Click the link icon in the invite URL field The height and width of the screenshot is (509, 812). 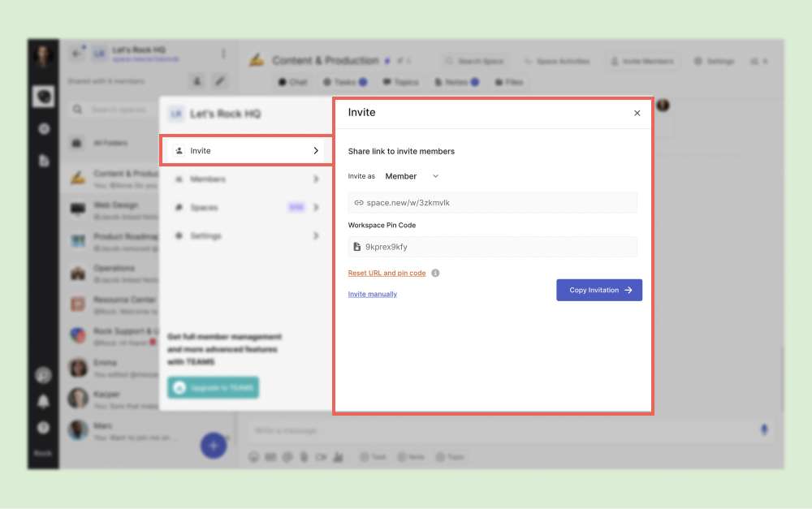coord(359,202)
